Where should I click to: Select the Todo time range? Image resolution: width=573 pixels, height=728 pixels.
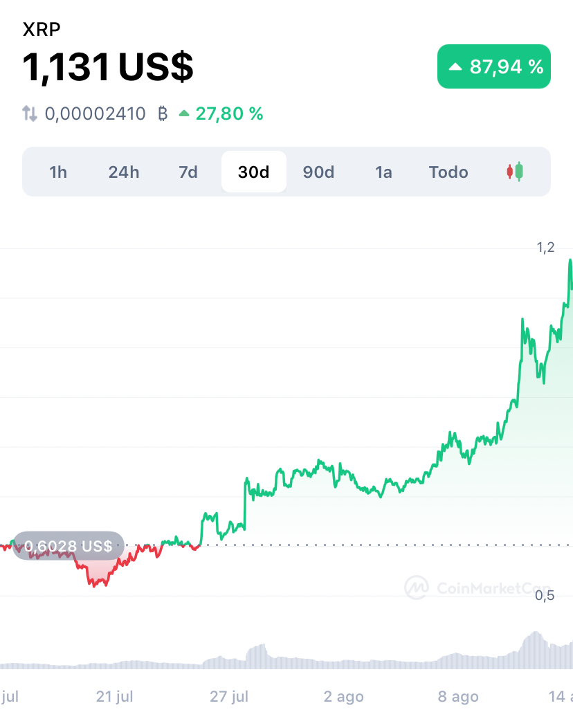[x=448, y=172]
